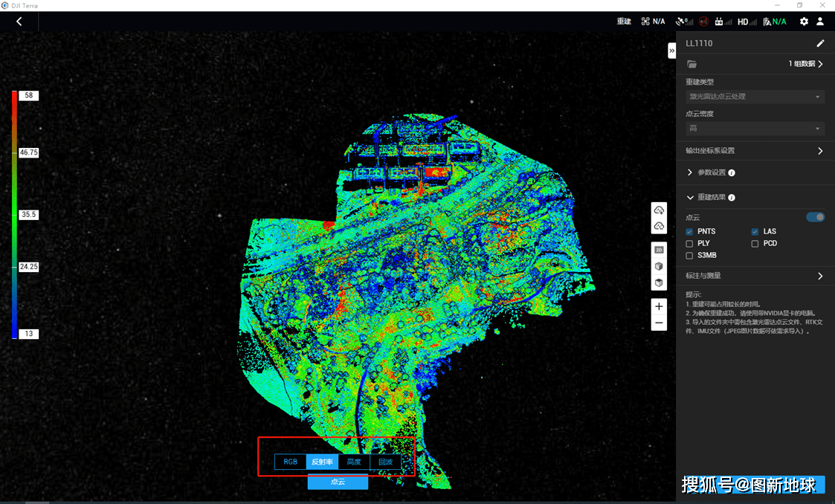This screenshot has height=504, width=835.
Task: Enable the S3MB format checkbox
Action: pyautogui.click(x=689, y=256)
